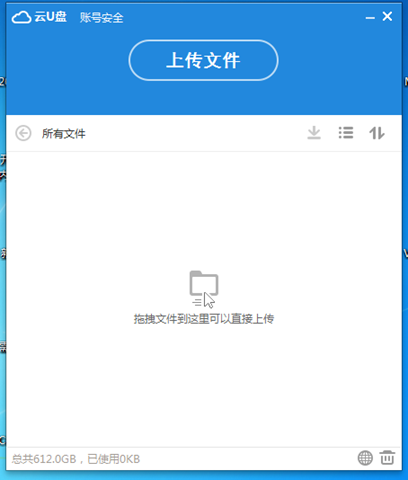Click the 上传文件 upload button
The width and height of the screenshot is (408, 480).
(203, 60)
